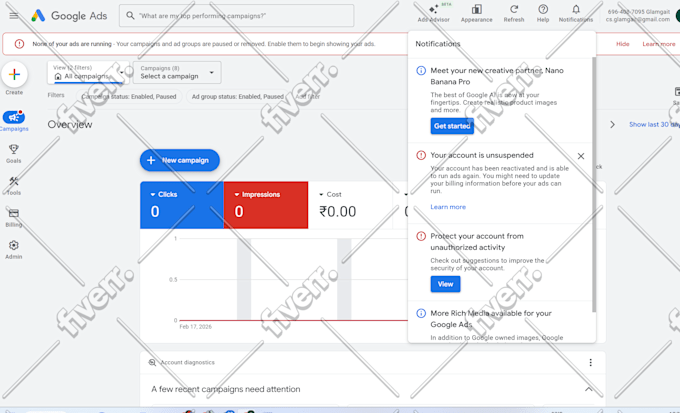Click the Google Ads logo
680x413 pixels.
point(69,16)
